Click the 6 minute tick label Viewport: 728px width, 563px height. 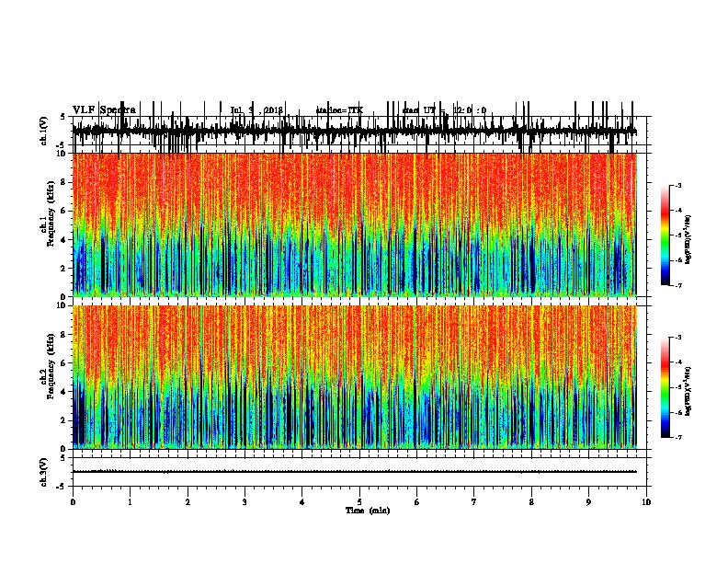point(417,502)
